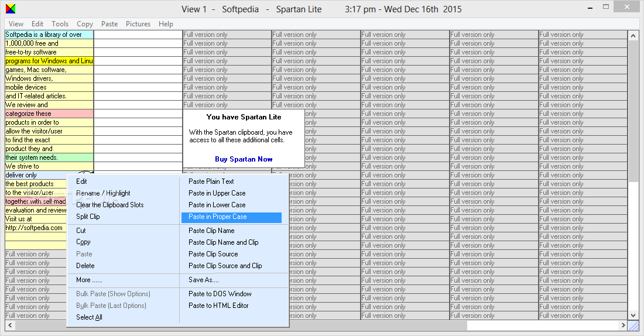This screenshot has width=644, height=336.
Task: Select clip 'the best products'
Action: [x=36, y=184]
